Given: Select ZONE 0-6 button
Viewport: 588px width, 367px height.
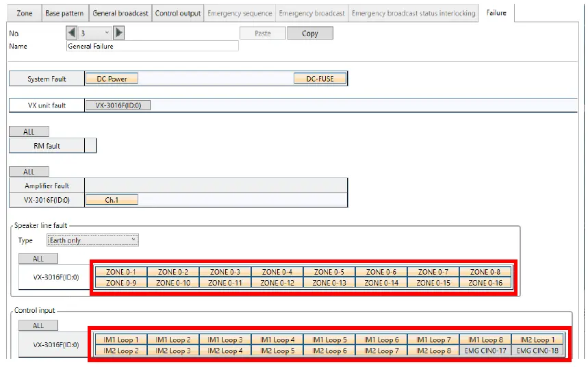Looking at the screenshot, I should coord(381,272).
